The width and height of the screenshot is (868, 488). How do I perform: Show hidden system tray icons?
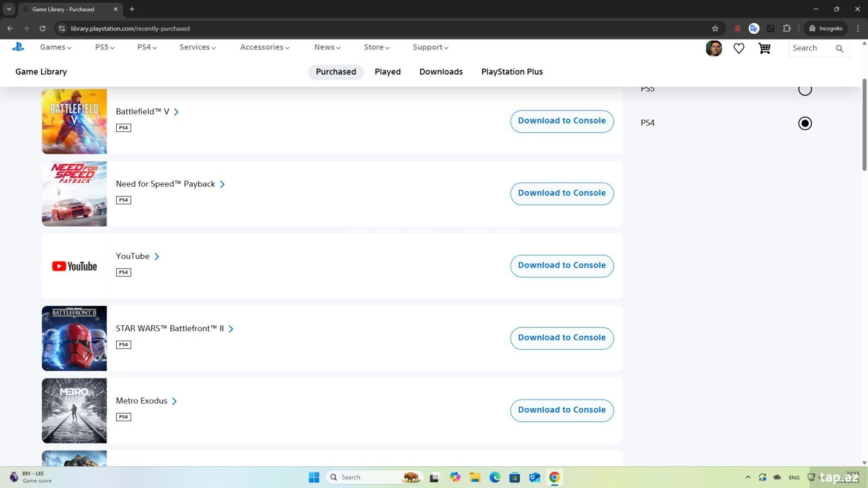tap(748, 477)
